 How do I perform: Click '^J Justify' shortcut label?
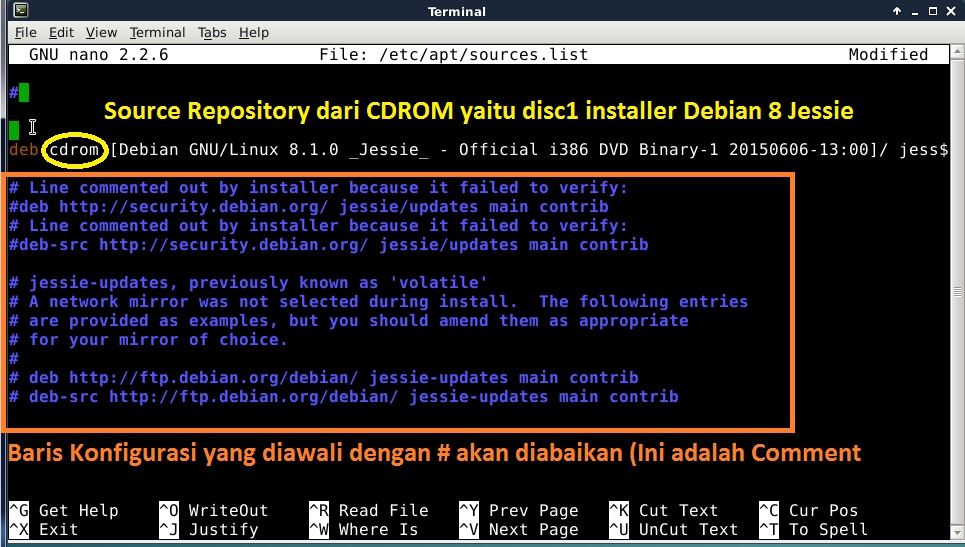tap(209, 530)
